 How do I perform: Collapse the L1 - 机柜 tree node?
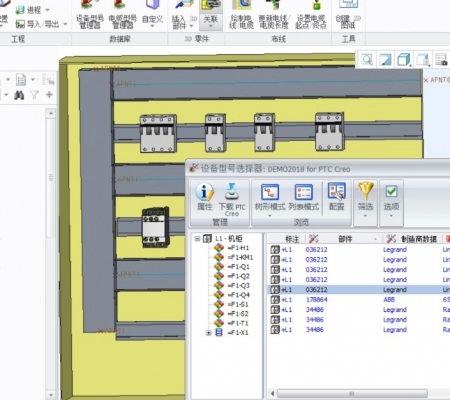[197, 239]
